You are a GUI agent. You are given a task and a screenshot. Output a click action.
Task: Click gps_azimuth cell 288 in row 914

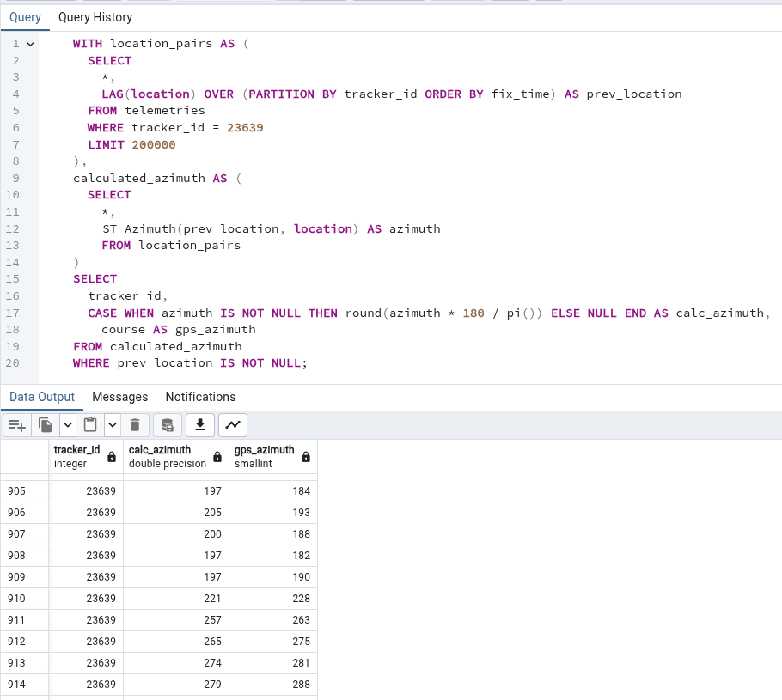[x=273, y=684]
